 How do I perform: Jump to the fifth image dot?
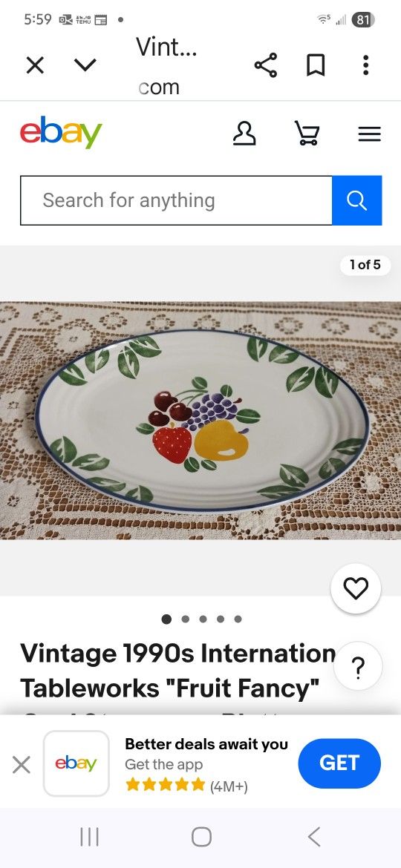[x=238, y=619]
